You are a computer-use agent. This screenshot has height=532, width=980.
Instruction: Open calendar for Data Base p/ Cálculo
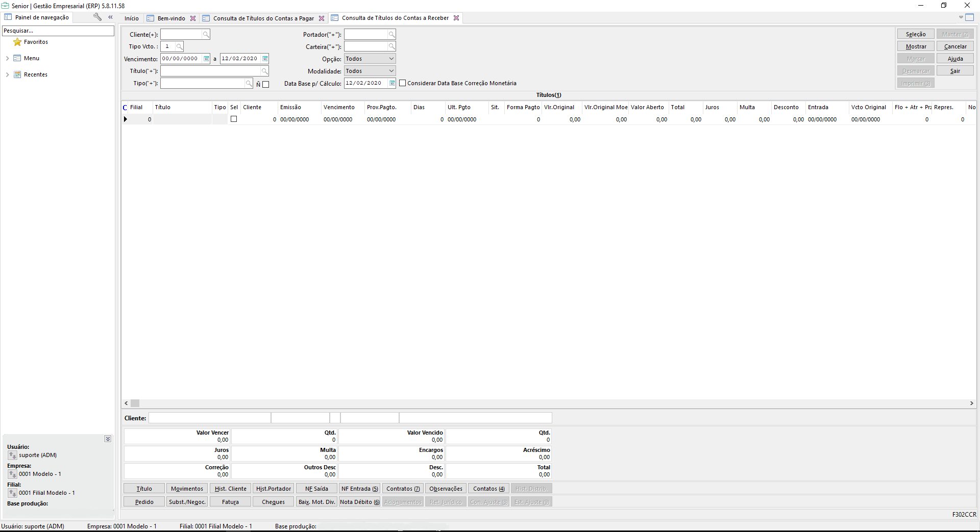click(x=392, y=83)
